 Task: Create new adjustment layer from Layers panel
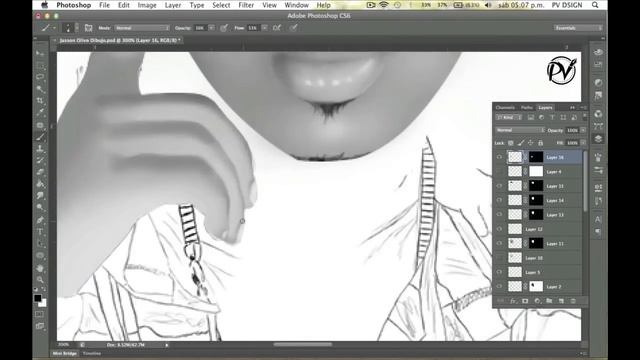(x=537, y=301)
